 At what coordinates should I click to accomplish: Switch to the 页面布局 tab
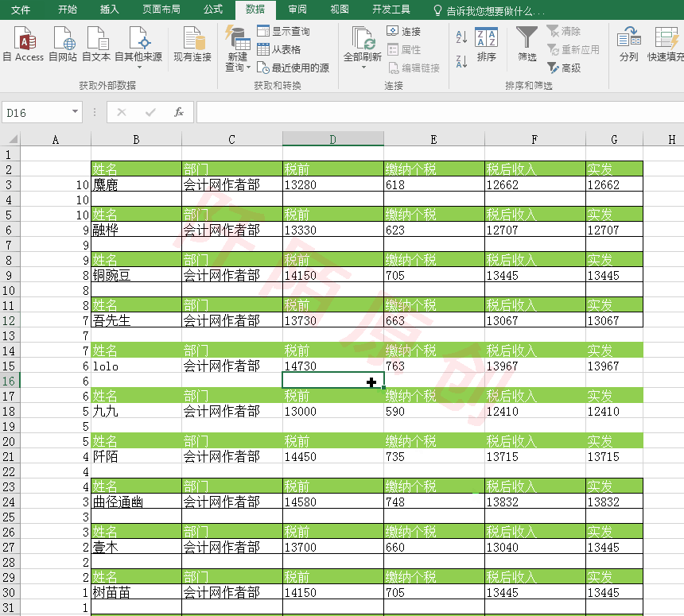[x=161, y=10]
